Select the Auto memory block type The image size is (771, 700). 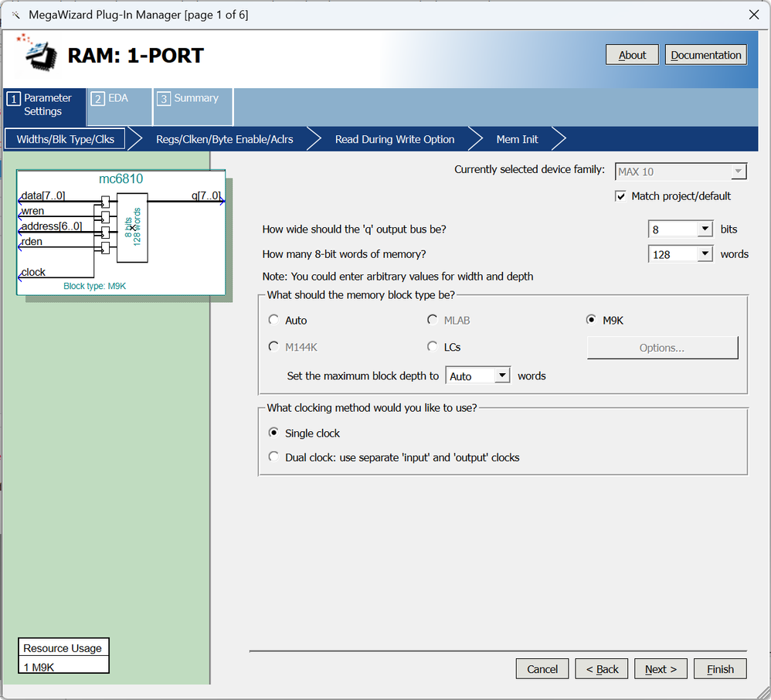tap(274, 320)
